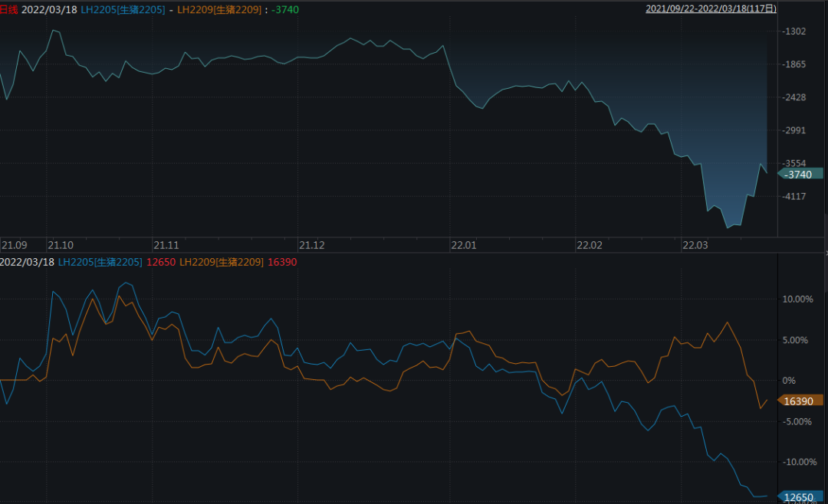Jump to the 21.09 date marker
This screenshot has height=504, width=828.
pos(15,245)
